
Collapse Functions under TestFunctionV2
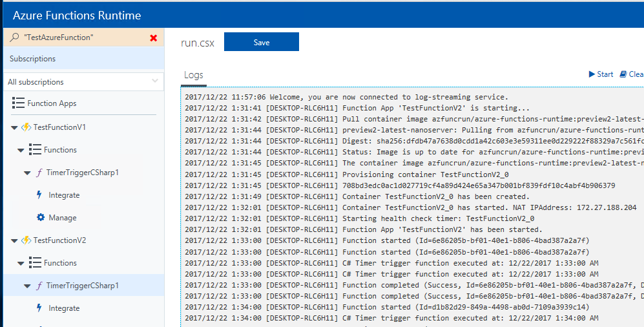pyautogui.click(x=21, y=263)
